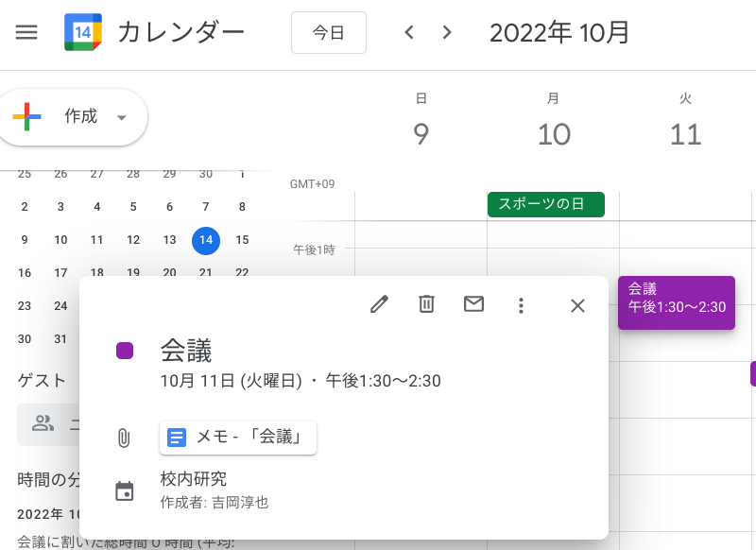
Task: Select Monday 10 column header
Action: click(554, 121)
